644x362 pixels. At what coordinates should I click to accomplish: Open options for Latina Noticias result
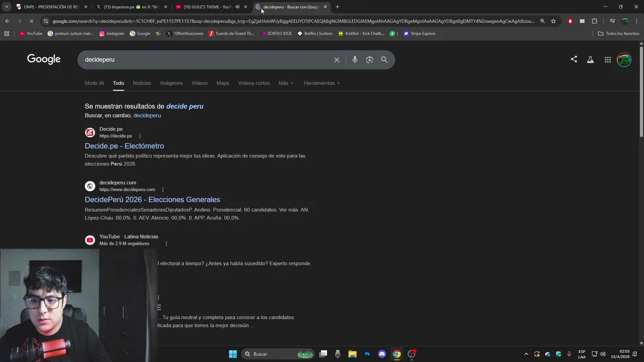166,243
